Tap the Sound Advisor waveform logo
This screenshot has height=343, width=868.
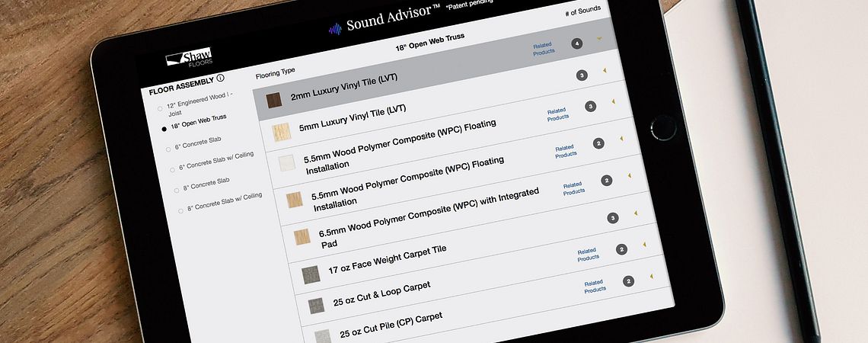[335, 29]
